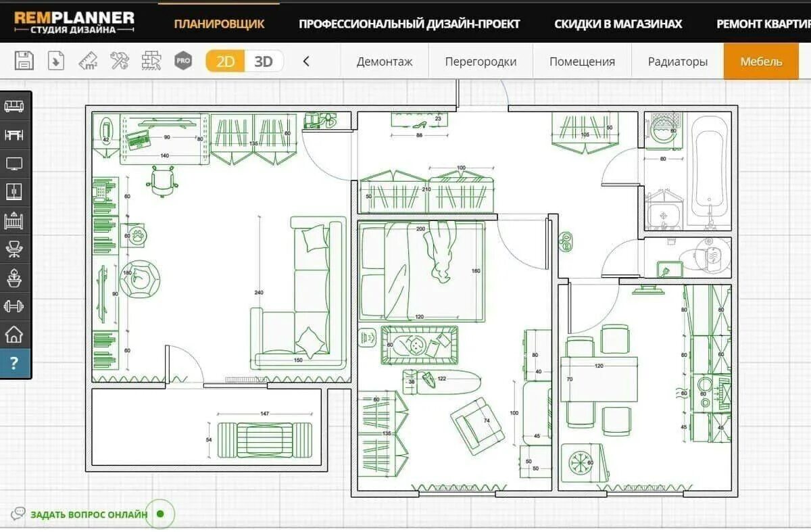The height and width of the screenshot is (532, 811).
Task: Collapse tabs with the left chevron arrow
Action: (306, 62)
